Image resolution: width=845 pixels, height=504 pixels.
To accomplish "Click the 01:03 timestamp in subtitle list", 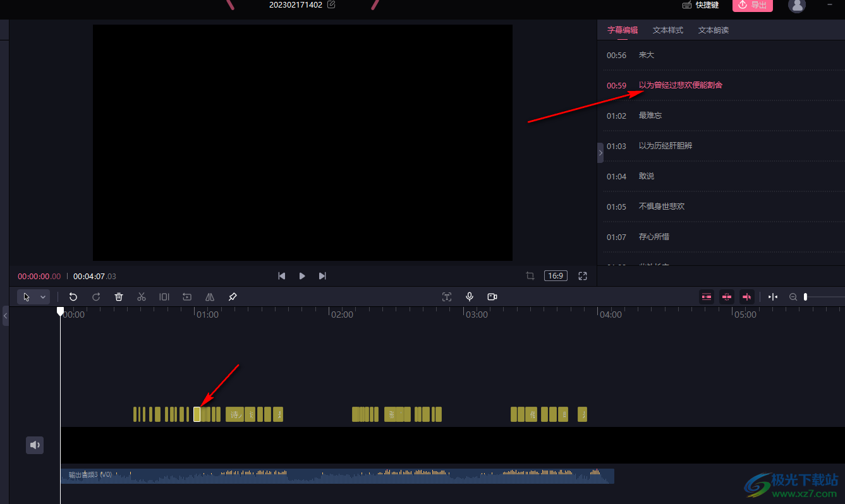I will point(616,146).
